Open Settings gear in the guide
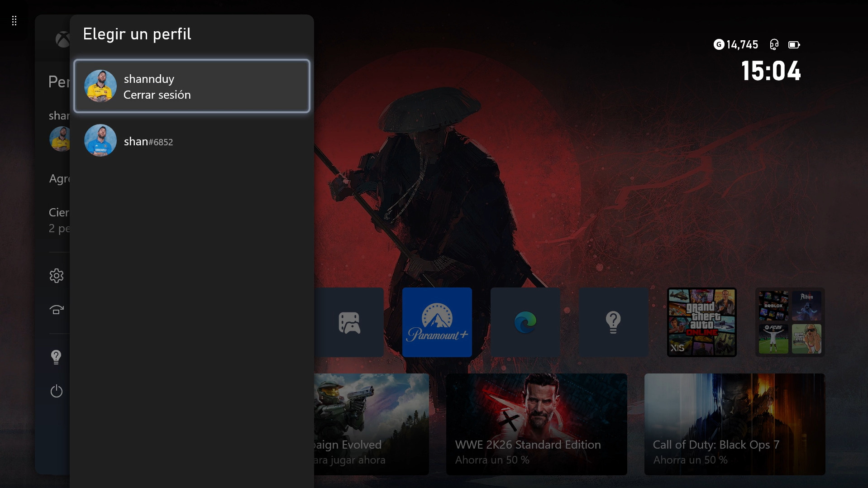Image resolution: width=868 pixels, height=488 pixels. [x=57, y=276]
